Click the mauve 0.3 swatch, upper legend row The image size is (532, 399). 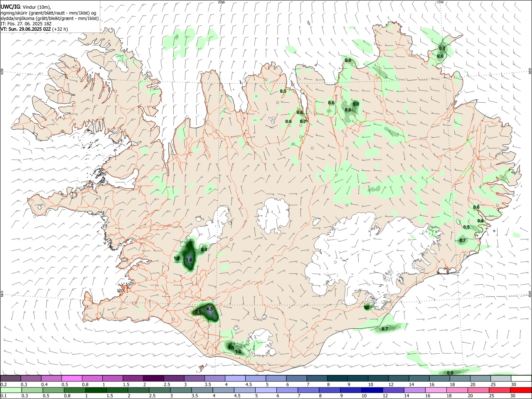31,379
